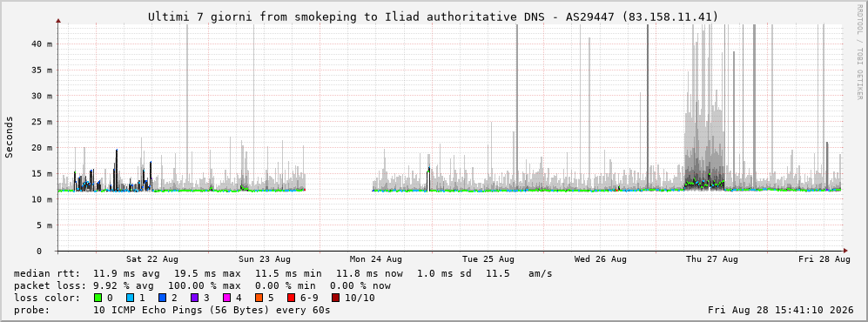Click the Fri 28 Aug axis label
This screenshot has height=322, width=868.
824,259
